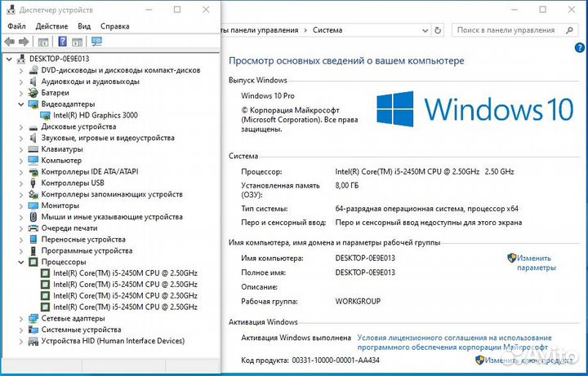Click the Device Manager title bar app icon
Image resolution: width=588 pixels, height=376 pixels.
(x=11, y=10)
